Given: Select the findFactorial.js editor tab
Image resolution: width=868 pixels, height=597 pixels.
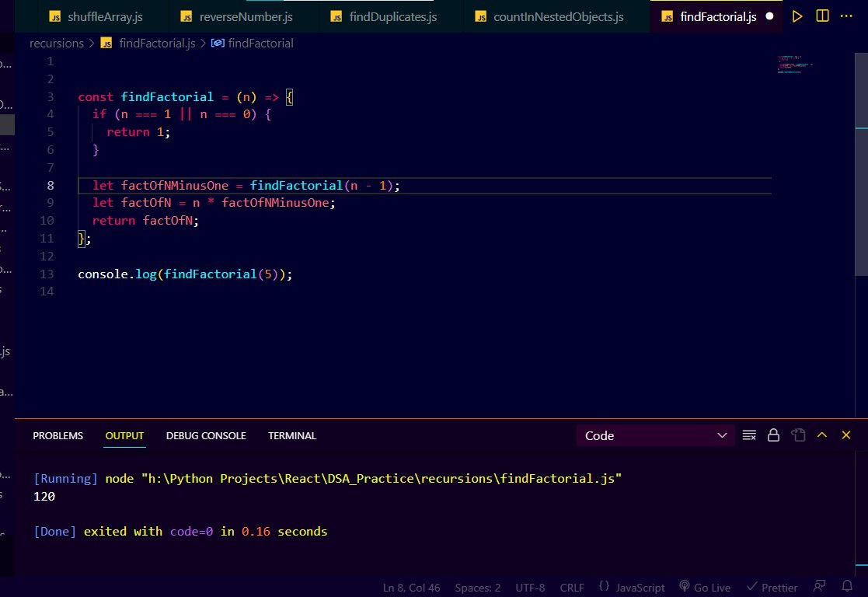Looking at the screenshot, I should tap(717, 16).
